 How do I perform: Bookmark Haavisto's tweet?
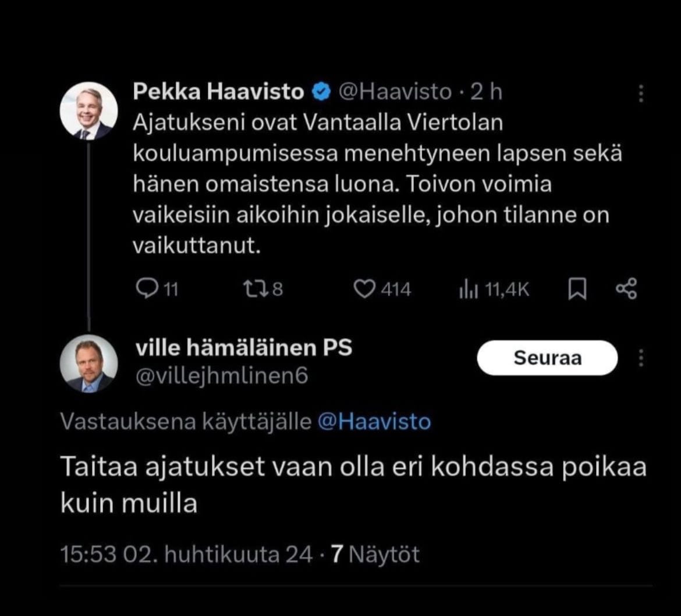point(577,289)
